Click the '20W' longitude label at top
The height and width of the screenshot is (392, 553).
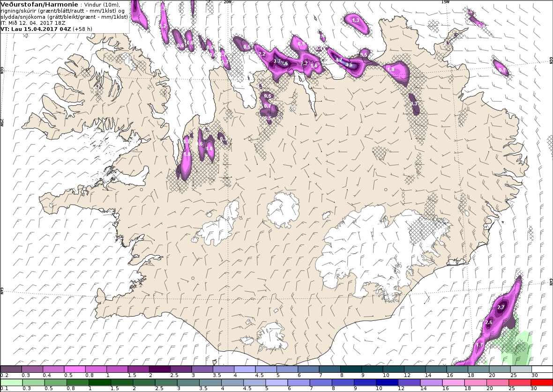click(228, 2)
